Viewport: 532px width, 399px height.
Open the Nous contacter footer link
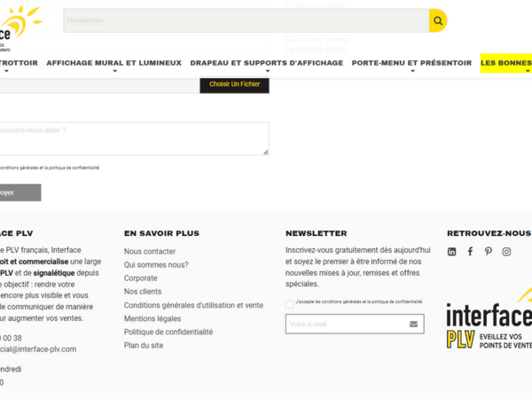pos(150,251)
